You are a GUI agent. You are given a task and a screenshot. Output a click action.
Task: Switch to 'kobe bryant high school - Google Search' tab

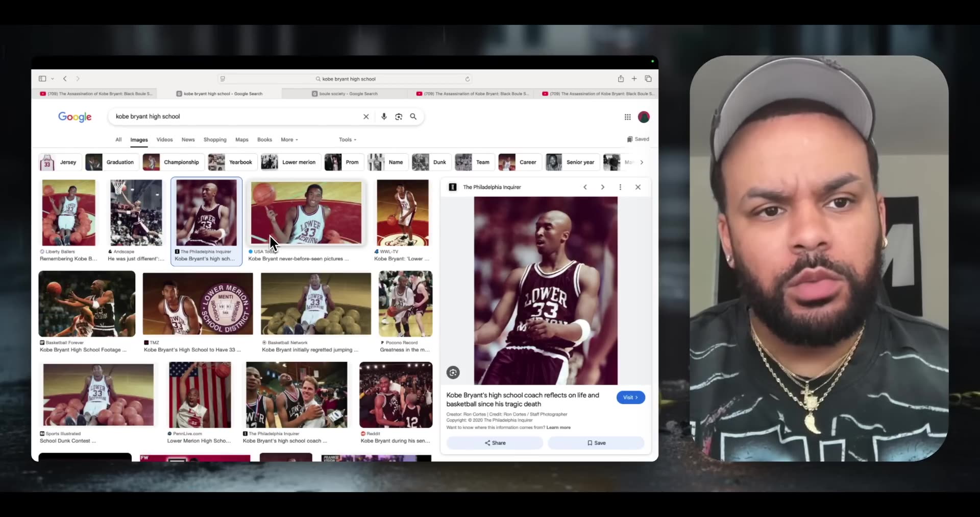pos(219,94)
